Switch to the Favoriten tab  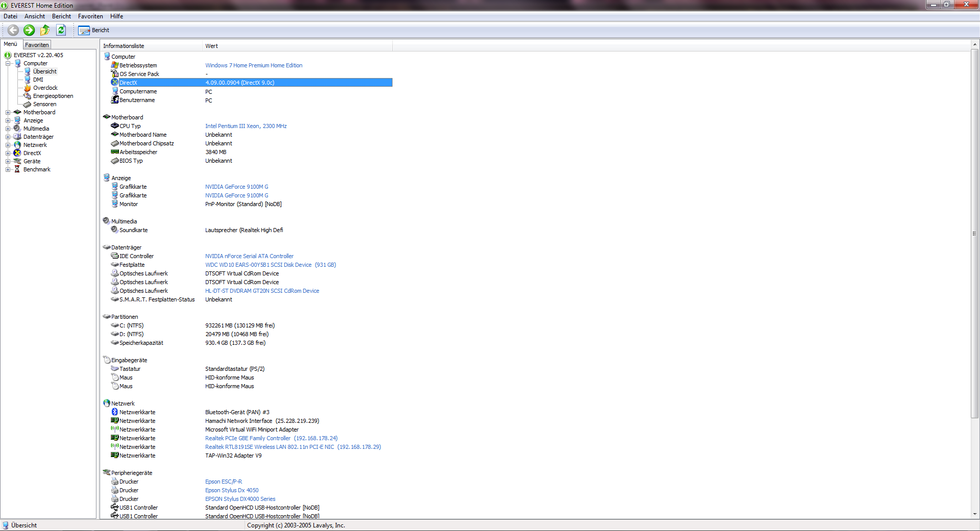point(37,45)
